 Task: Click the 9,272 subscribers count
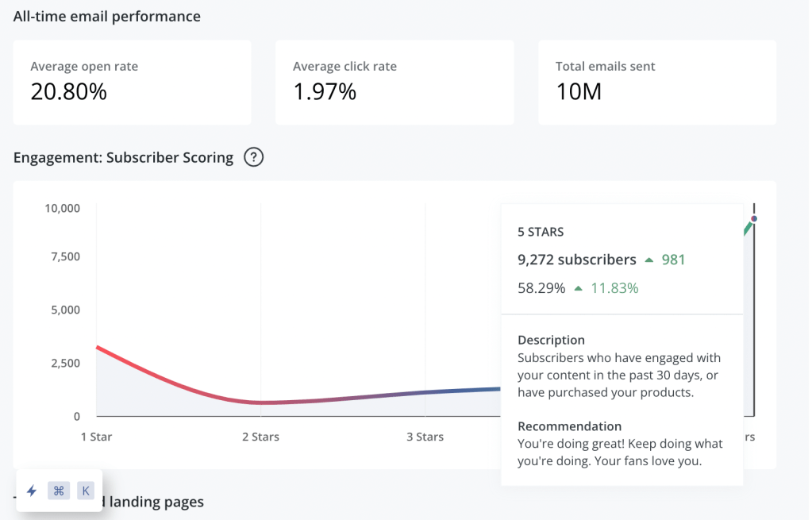pos(577,260)
